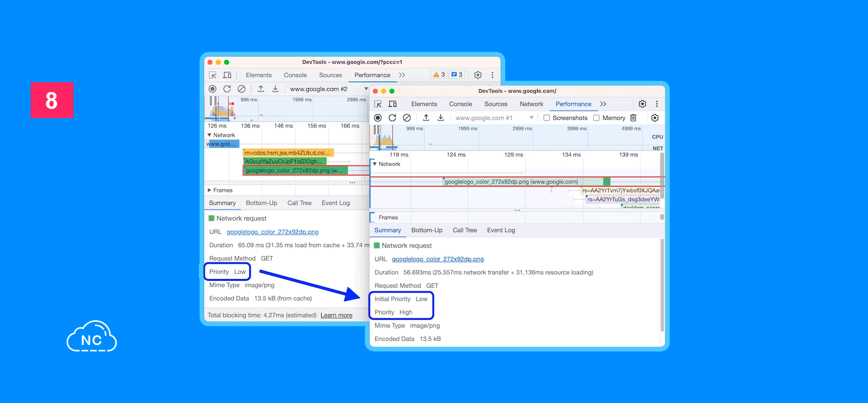Image resolution: width=868 pixels, height=403 pixels.
Task: Select the m=cdos,hsm,jsa request bar
Action: 288,153
